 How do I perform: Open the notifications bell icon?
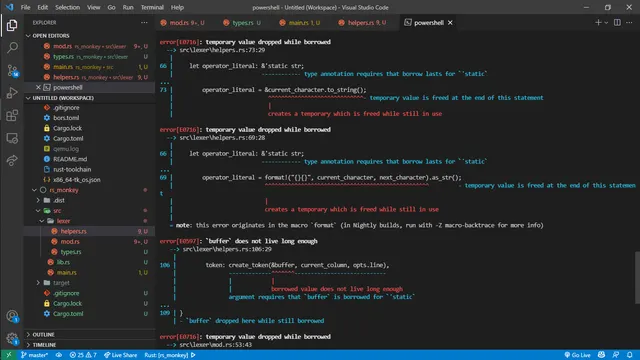630,355
